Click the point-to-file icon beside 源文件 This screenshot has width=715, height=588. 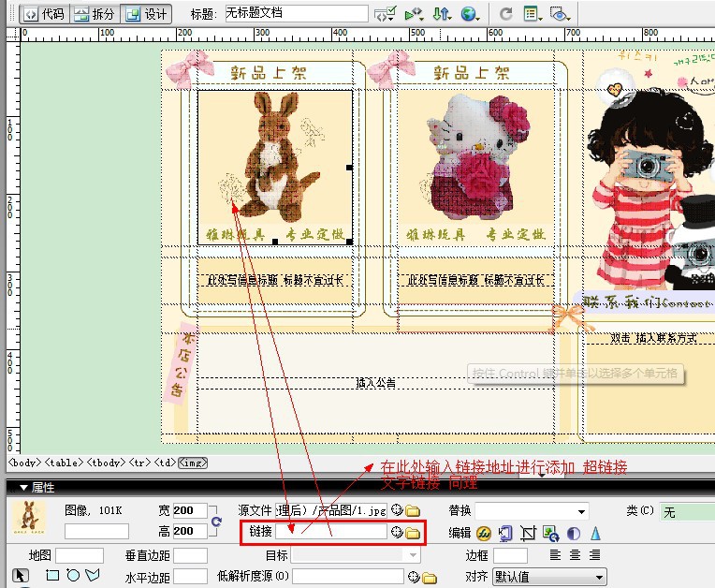(x=397, y=510)
